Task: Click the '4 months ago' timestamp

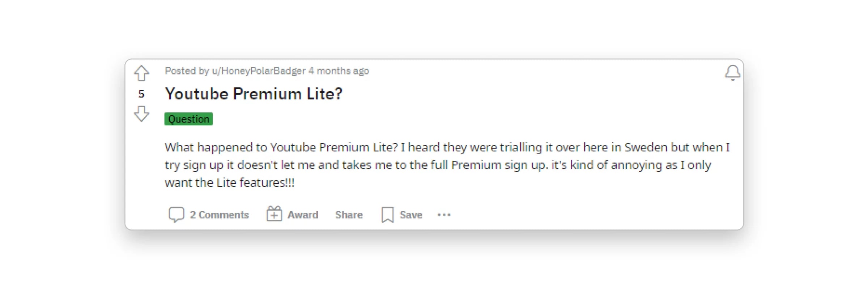Action: 339,71
